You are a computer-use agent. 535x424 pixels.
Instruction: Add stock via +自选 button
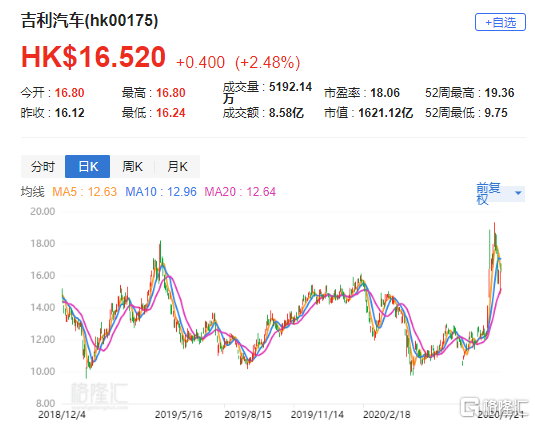(x=500, y=22)
